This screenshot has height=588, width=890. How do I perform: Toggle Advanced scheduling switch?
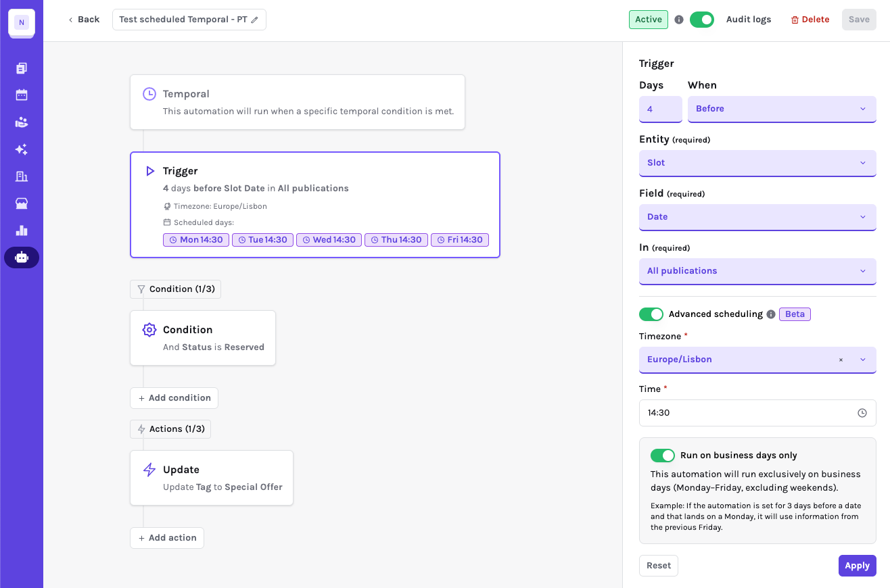(651, 314)
